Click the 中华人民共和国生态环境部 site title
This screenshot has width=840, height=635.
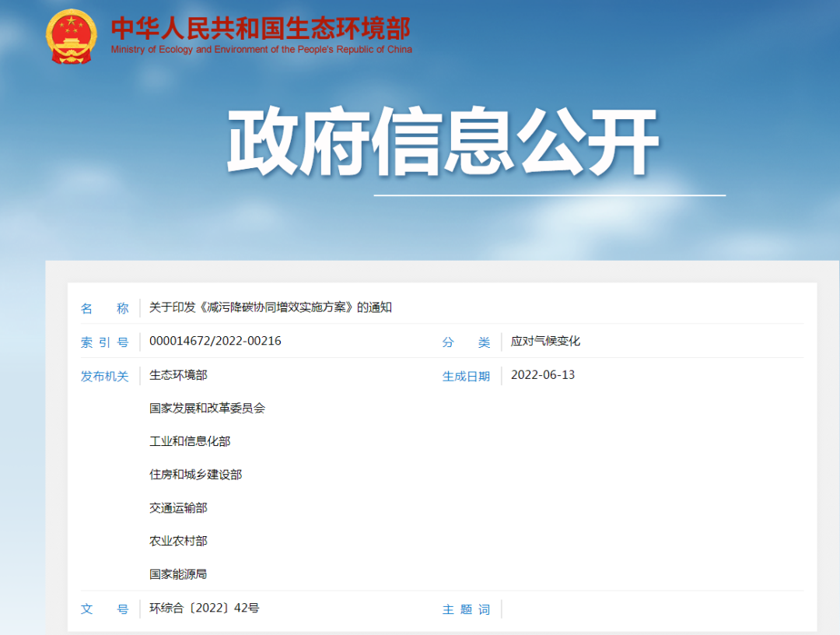point(261,28)
